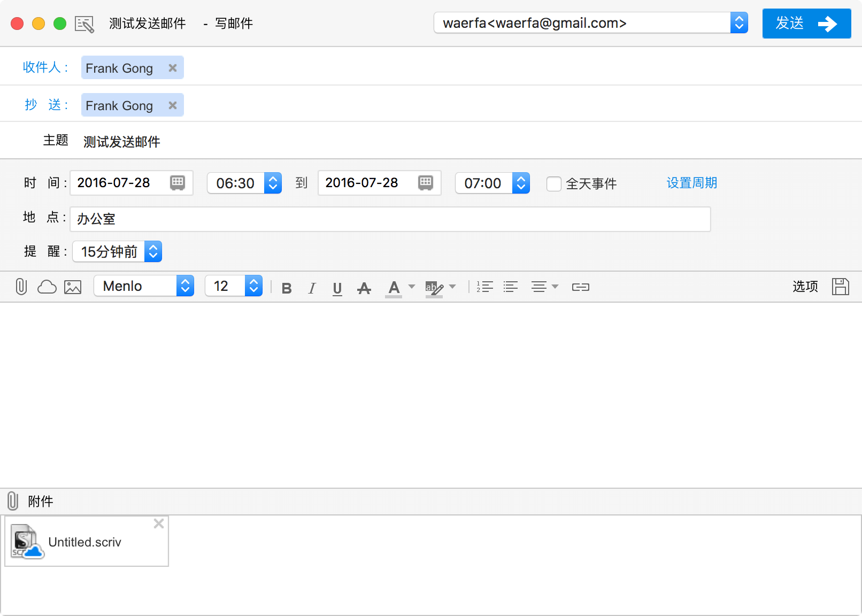The width and height of the screenshot is (862, 616).
Task: Toggle bold formatting
Action: pyautogui.click(x=287, y=288)
